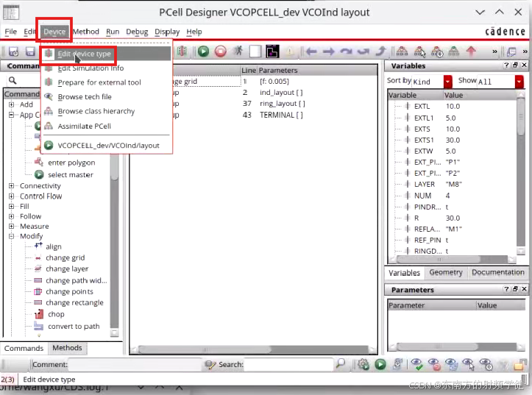
Task: Click the white blank page toolbar icon
Action: pyautogui.click(x=255, y=51)
